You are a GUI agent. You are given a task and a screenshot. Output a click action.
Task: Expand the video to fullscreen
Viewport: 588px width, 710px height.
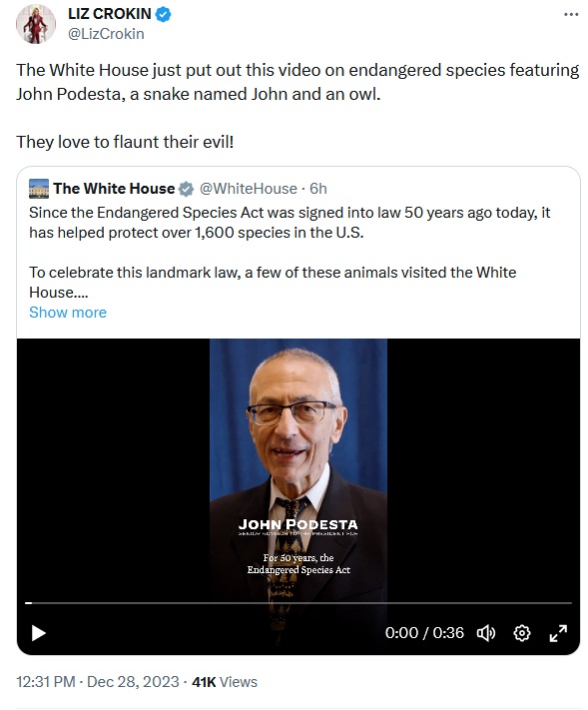[558, 632]
